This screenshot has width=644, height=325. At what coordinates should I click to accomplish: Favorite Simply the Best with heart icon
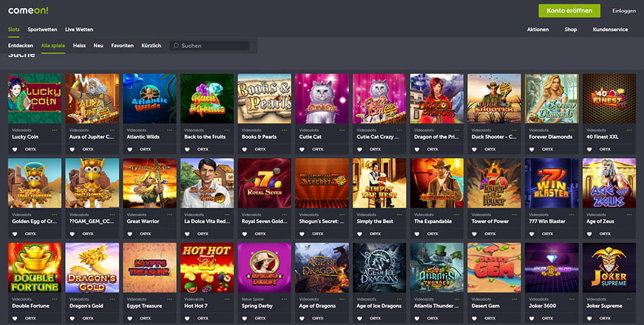[360, 234]
